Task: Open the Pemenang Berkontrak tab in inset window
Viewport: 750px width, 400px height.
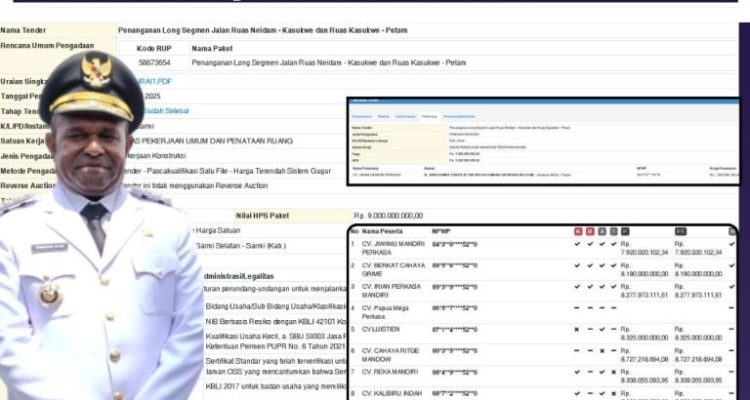Action: [459, 116]
